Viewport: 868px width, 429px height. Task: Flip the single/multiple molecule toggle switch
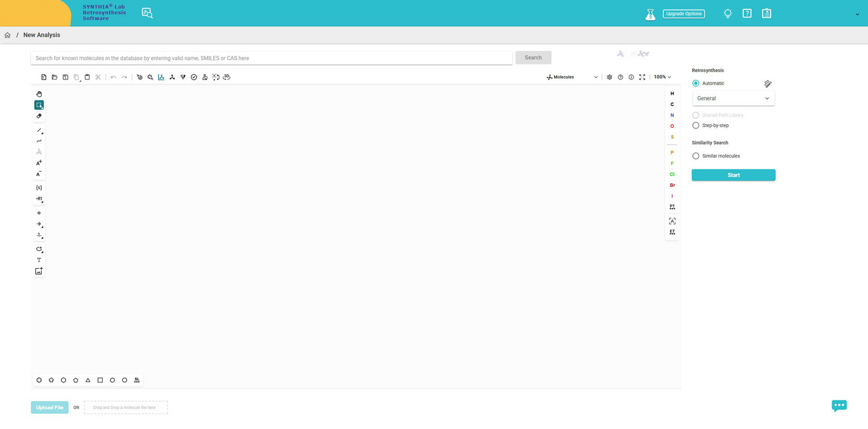(x=632, y=54)
